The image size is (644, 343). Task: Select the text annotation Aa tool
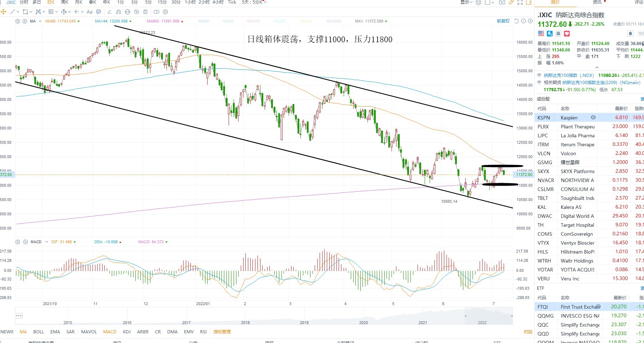pos(90,12)
